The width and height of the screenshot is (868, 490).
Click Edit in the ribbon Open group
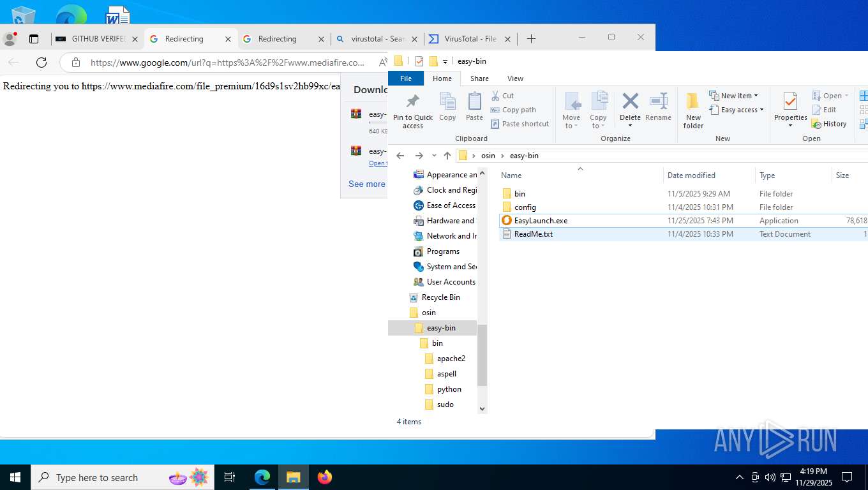coord(824,110)
